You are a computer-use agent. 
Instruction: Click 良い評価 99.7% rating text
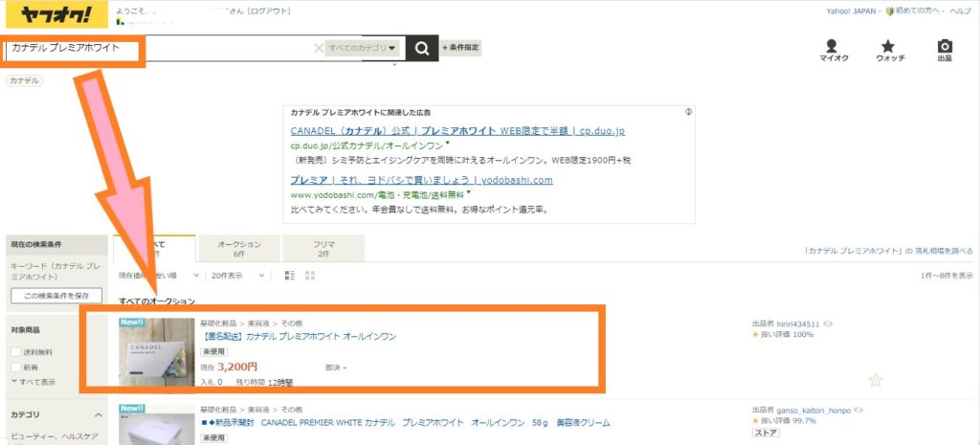click(x=788, y=421)
